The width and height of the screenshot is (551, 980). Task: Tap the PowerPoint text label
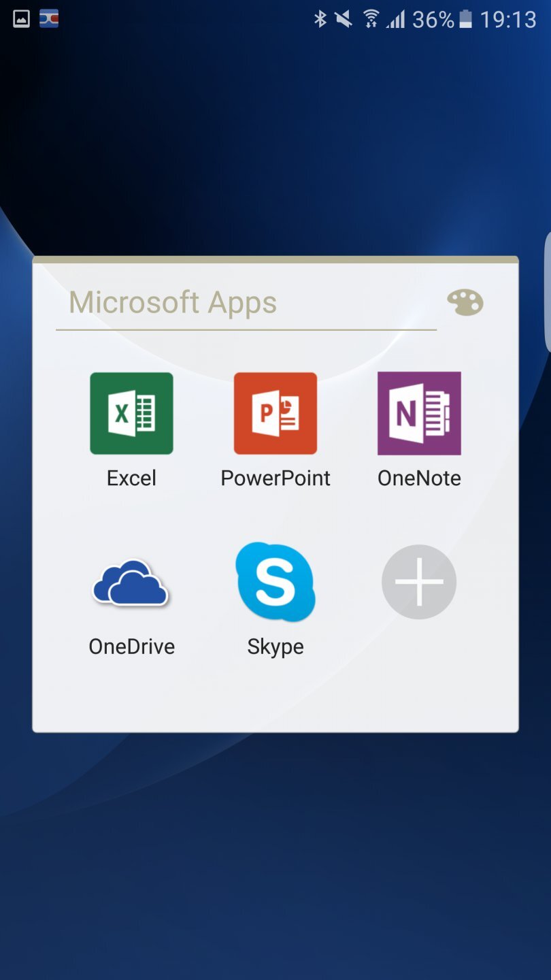[x=275, y=478]
